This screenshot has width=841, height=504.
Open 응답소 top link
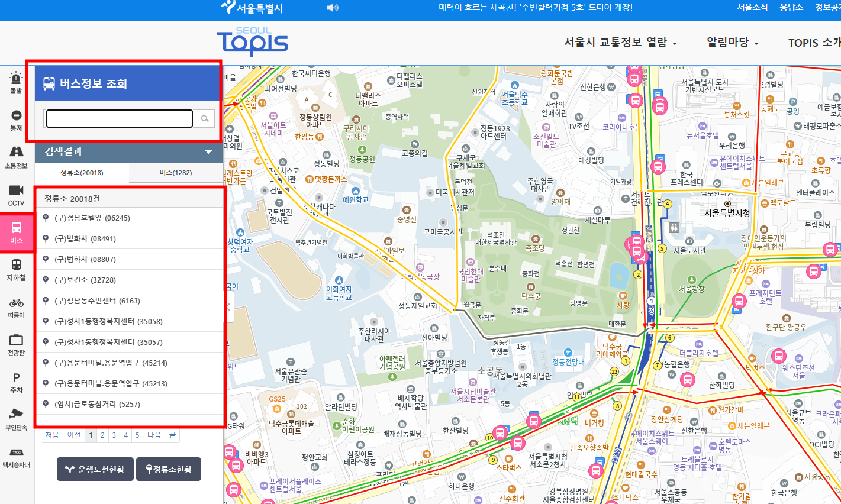tap(791, 8)
